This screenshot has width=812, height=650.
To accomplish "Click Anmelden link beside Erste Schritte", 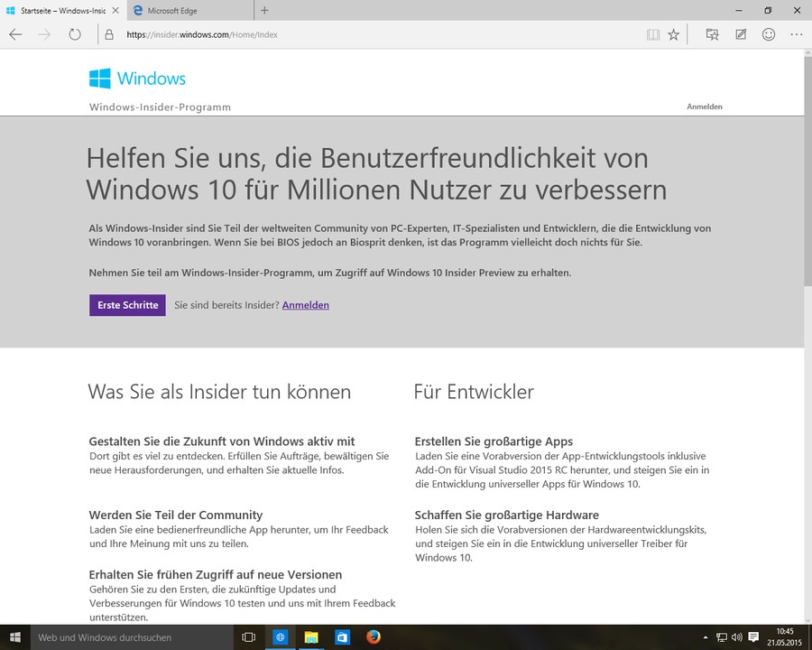I will pos(306,305).
